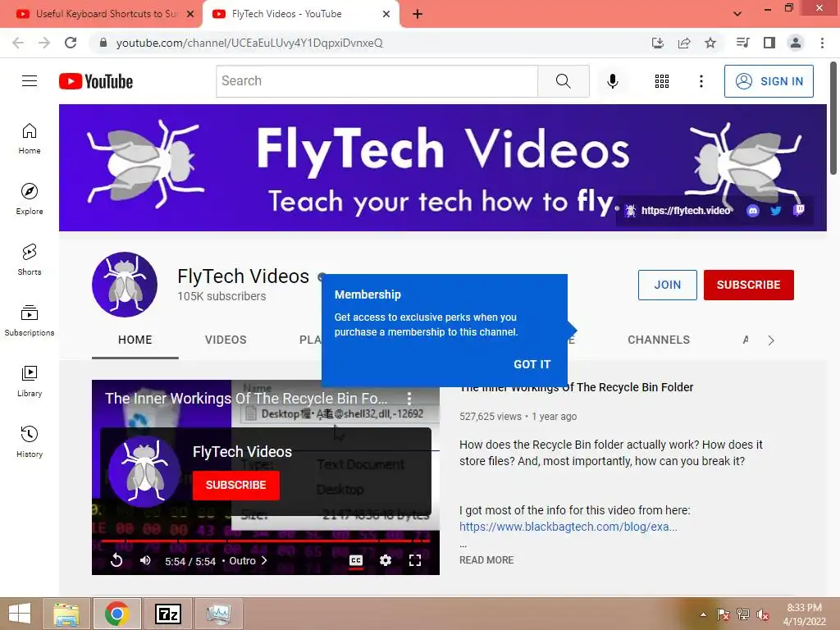840x630 pixels.
Task: Open the Windows Start button
Action: click(20, 614)
